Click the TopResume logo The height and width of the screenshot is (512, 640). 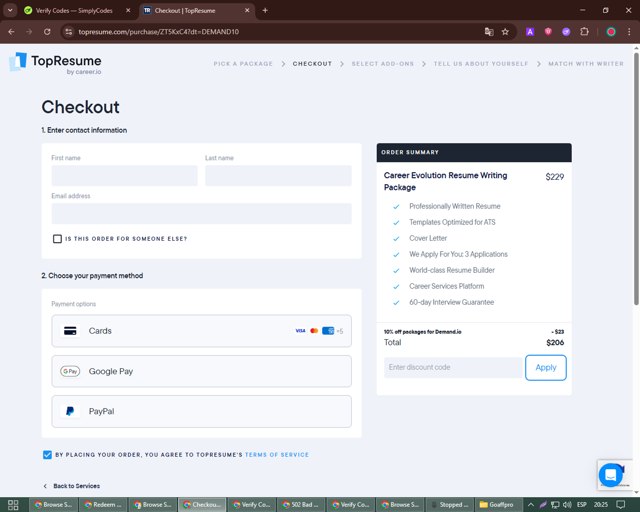pyautogui.click(x=56, y=64)
